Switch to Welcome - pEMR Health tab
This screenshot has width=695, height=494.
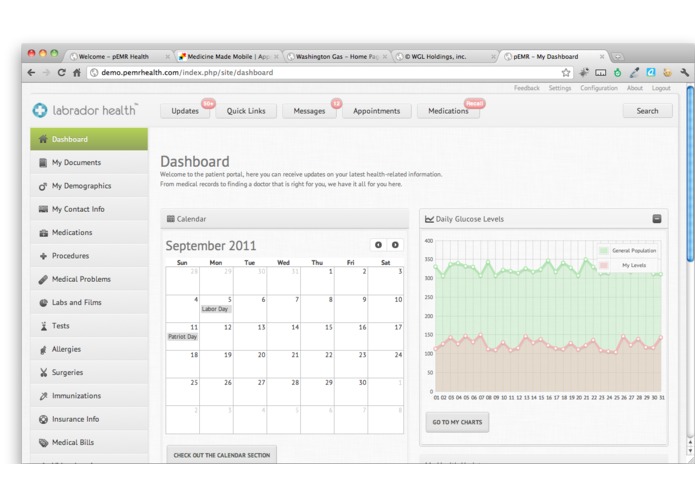(x=118, y=57)
